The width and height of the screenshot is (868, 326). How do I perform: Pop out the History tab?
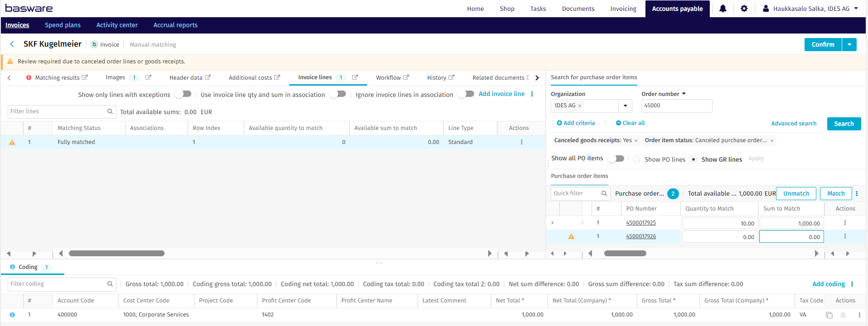[451, 77]
